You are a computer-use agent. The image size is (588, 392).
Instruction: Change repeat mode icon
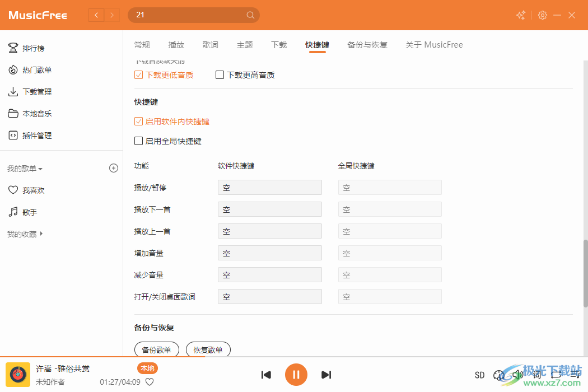tap(556, 375)
